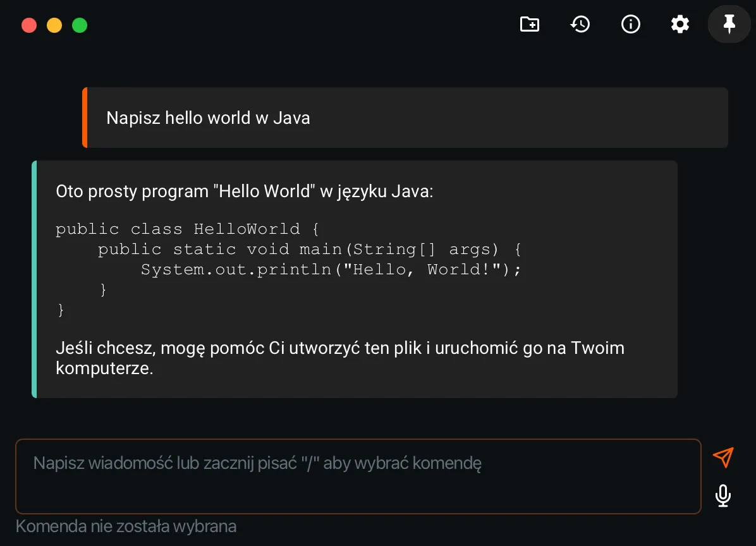The height and width of the screenshot is (546, 756).
Task: Select the user message "Napisz hello world w Java"
Action: point(208,118)
